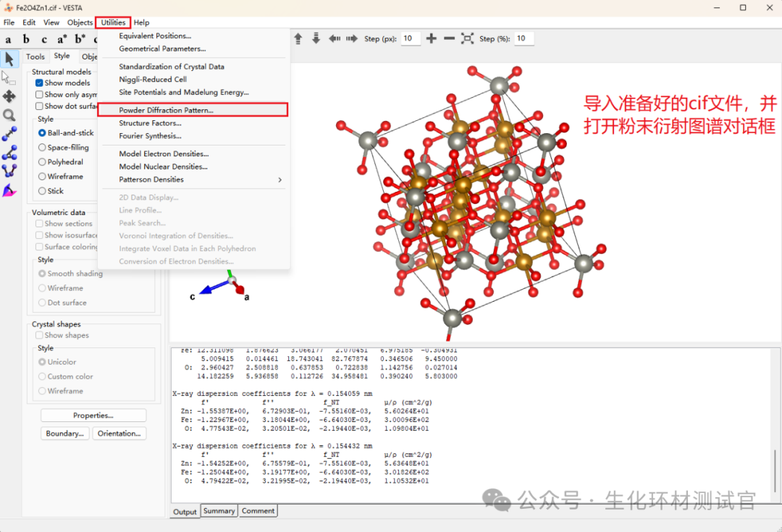Screen dimensions: 782x532
Task: Translate the view upward
Action: pyautogui.click(x=298, y=38)
